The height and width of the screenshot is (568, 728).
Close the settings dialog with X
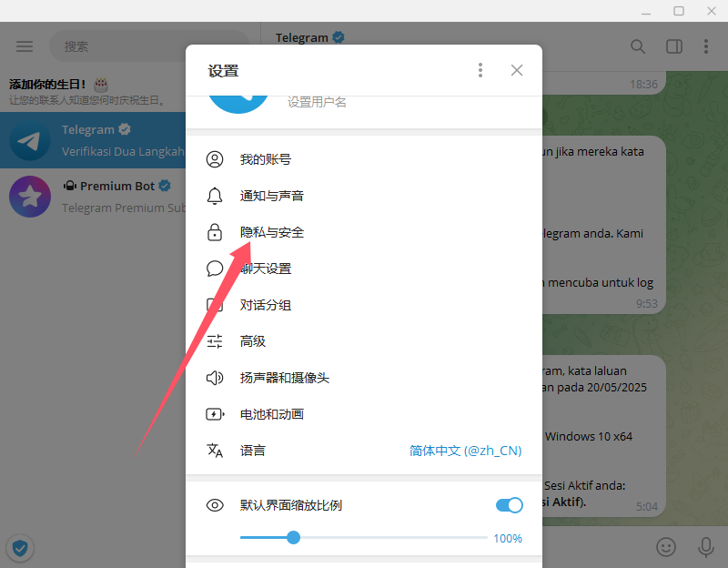pyautogui.click(x=517, y=70)
